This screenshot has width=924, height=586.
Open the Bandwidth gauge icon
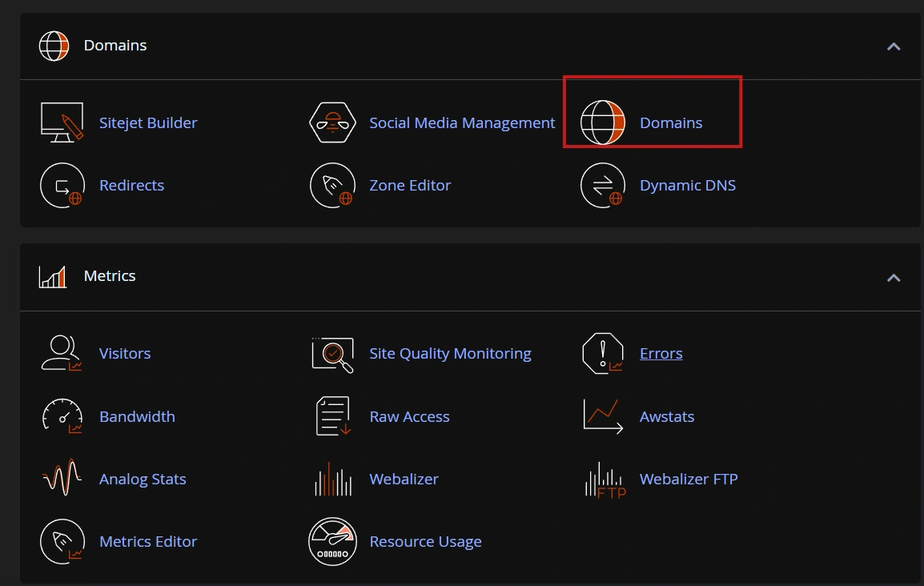coord(62,416)
